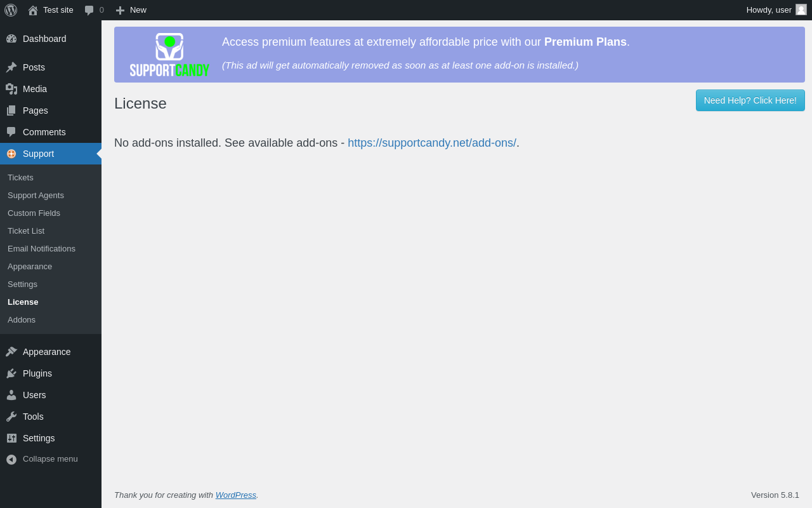
Task: Follow the supportcandy.net add-ons link
Action: pos(432,143)
